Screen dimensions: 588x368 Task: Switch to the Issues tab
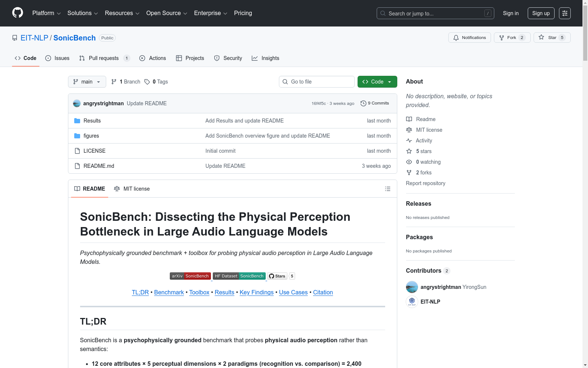pyautogui.click(x=57, y=58)
